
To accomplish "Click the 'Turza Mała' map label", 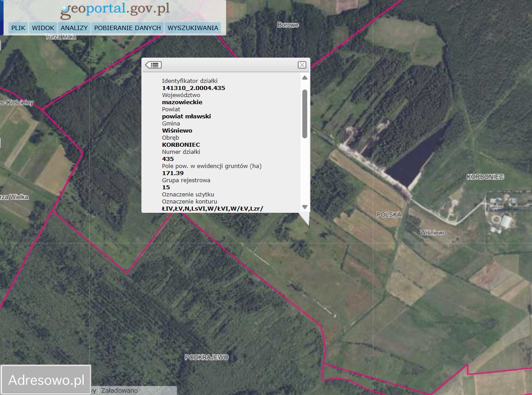I will click(x=61, y=37).
